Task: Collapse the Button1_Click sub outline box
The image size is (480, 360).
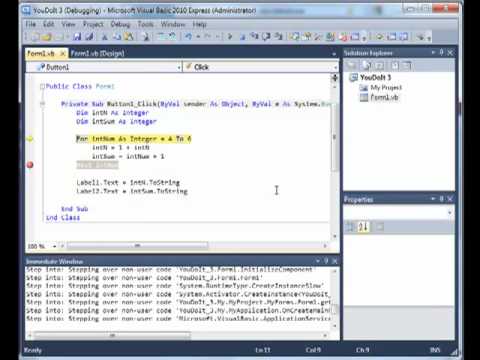Action: (x=42, y=104)
